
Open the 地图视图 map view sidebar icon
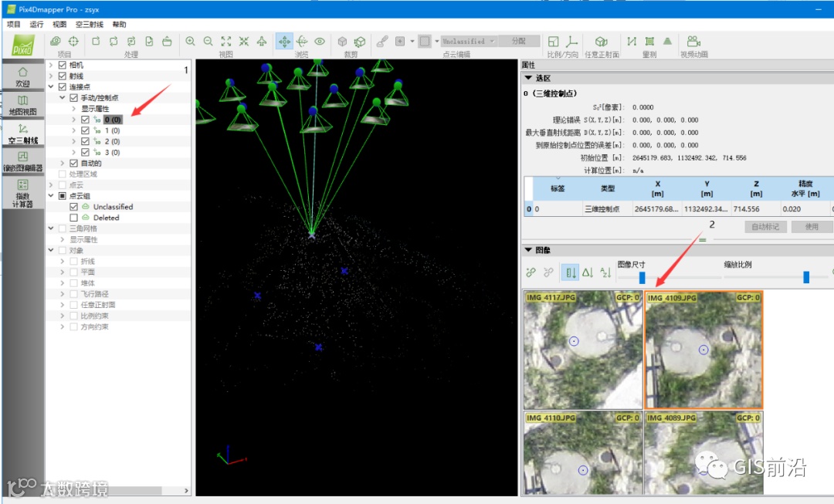[22, 105]
